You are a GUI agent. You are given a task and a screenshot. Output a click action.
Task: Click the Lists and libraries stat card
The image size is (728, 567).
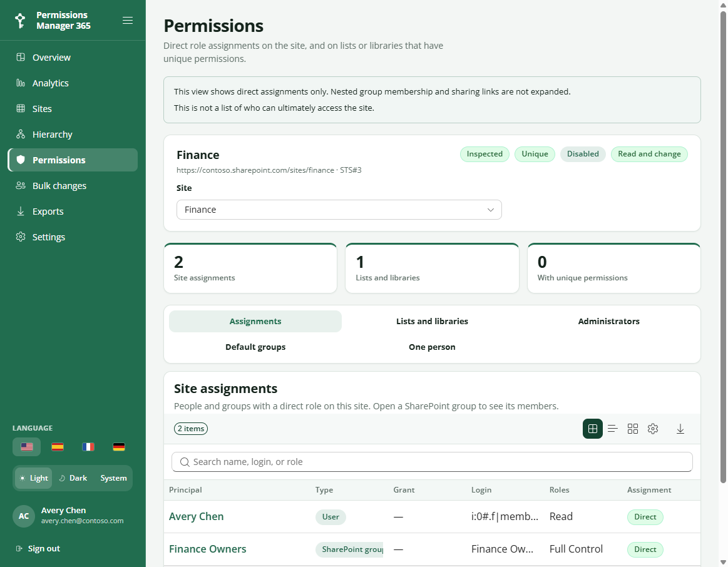pos(432,268)
